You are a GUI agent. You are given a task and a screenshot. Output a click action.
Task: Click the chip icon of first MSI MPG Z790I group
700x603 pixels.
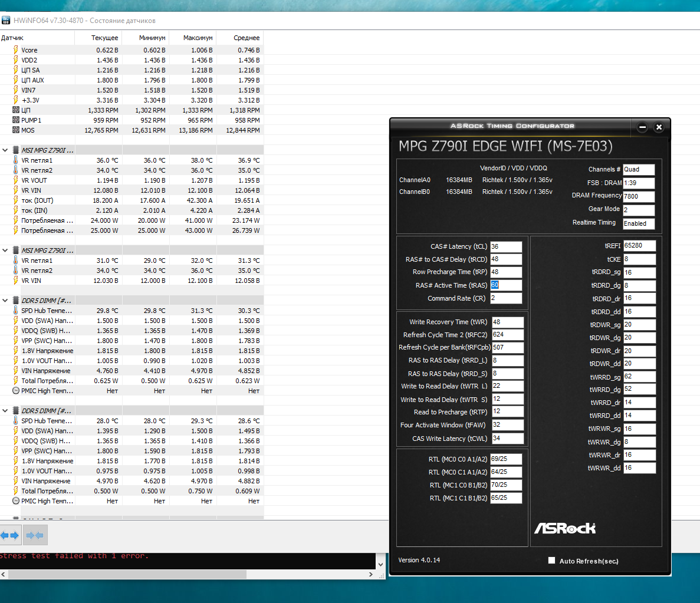(15, 150)
